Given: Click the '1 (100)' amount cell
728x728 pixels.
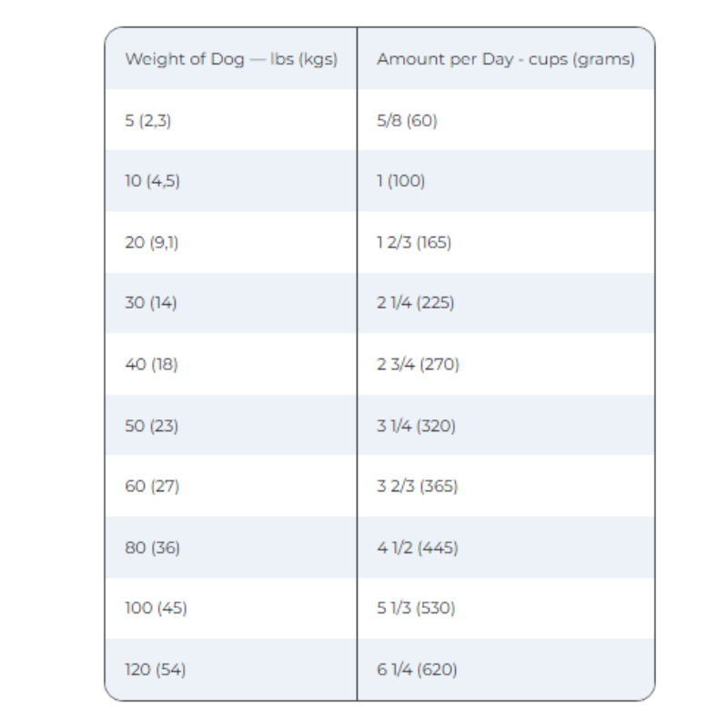Looking at the screenshot, I should pos(401,181).
